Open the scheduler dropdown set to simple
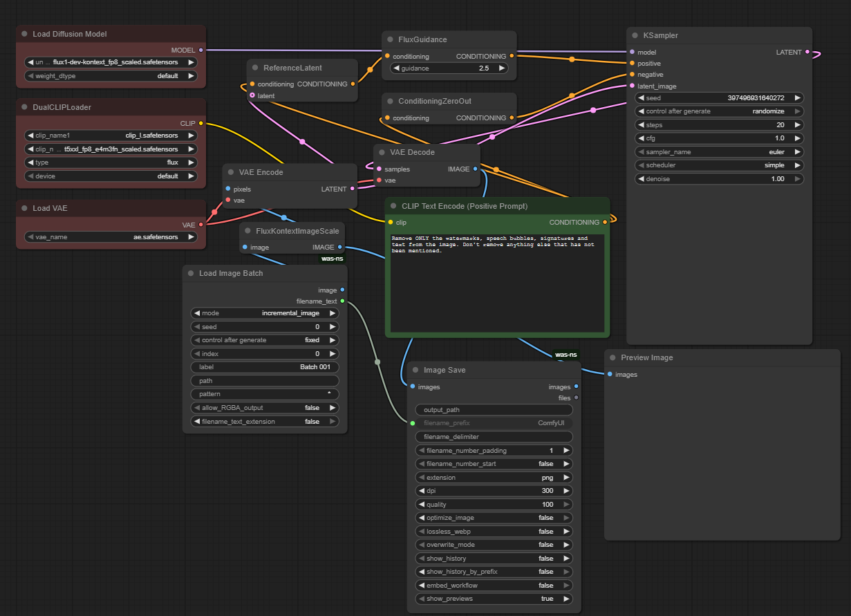 click(719, 165)
